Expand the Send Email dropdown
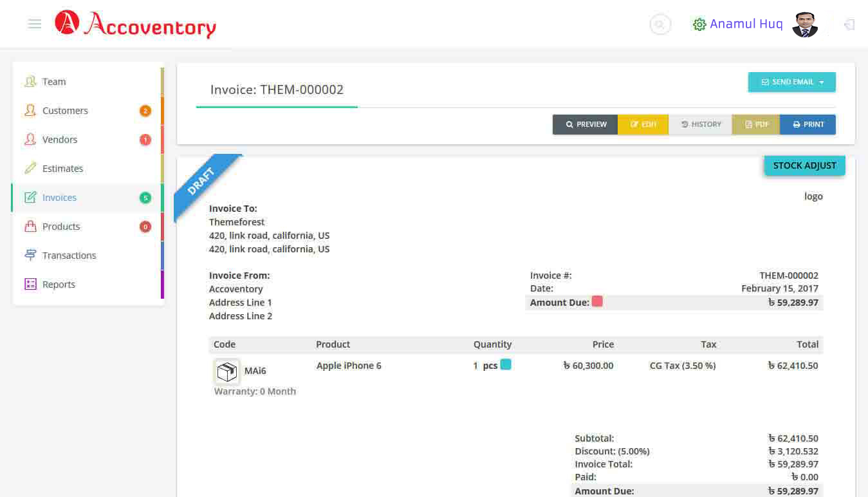This screenshot has height=497, width=868. tap(792, 82)
